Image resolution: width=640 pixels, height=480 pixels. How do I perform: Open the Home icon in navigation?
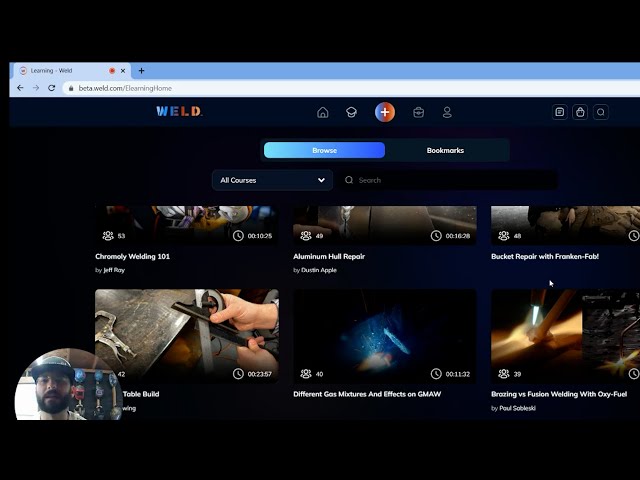(x=322, y=112)
